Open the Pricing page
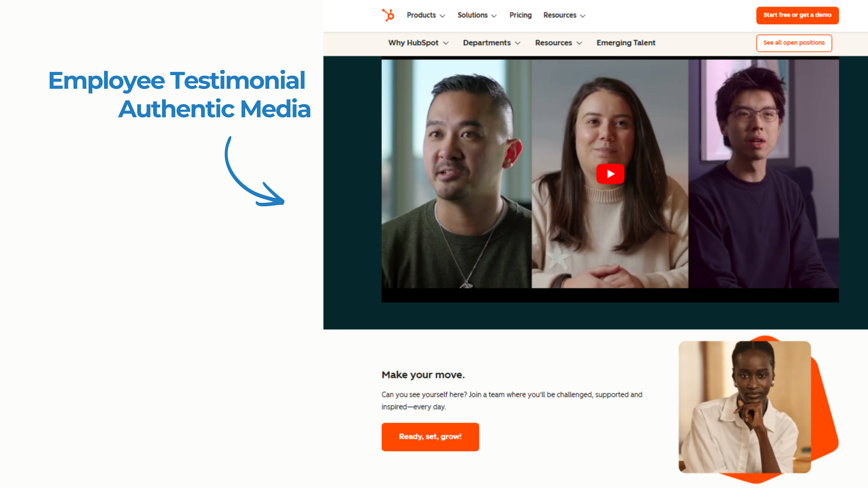Image resolution: width=868 pixels, height=488 pixels. tap(520, 15)
